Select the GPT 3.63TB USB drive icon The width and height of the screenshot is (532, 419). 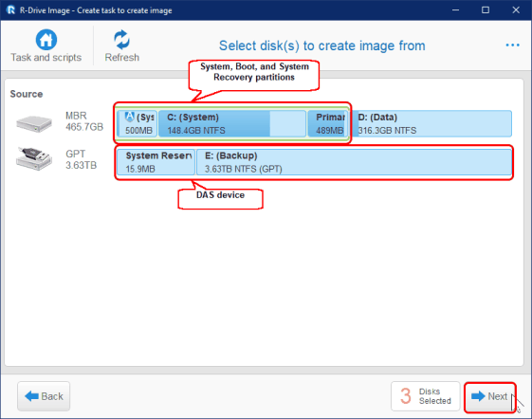pyautogui.click(x=34, y=158)
